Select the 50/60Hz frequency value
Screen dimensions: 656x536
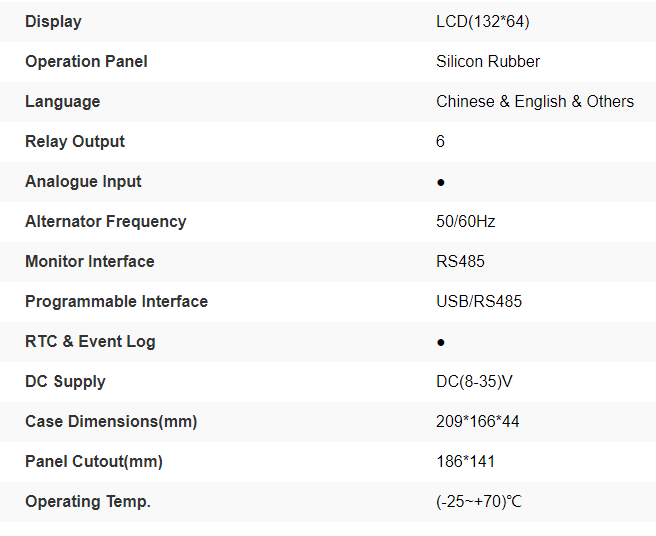[x=466, y=221]
